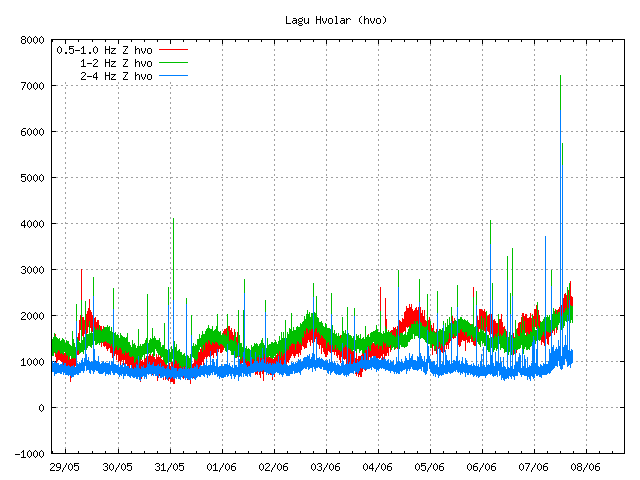Click the blue spike peak above 4000 at 31/05
Image resolution: width=640 pixels, height=480 pixels.
point(173,219)
